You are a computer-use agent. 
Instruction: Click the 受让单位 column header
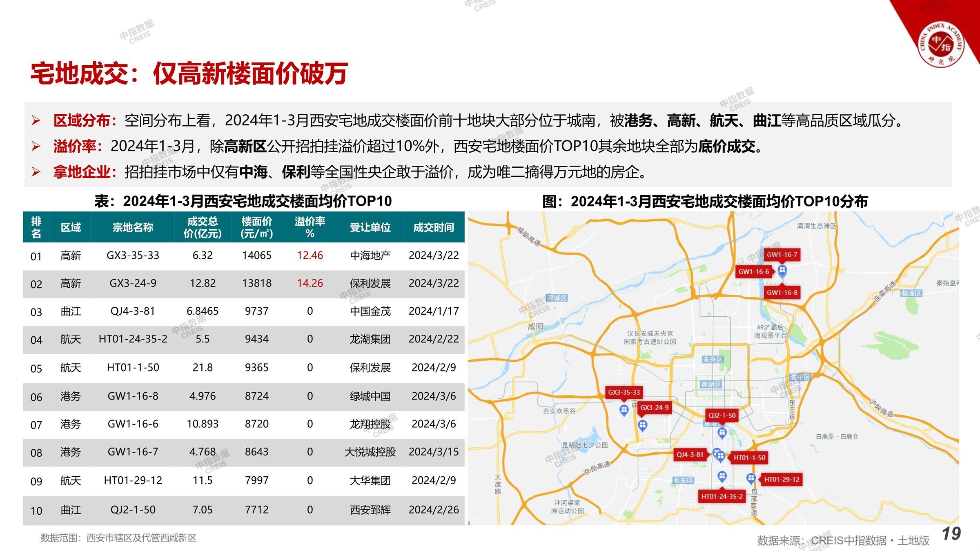coord(370,227)
